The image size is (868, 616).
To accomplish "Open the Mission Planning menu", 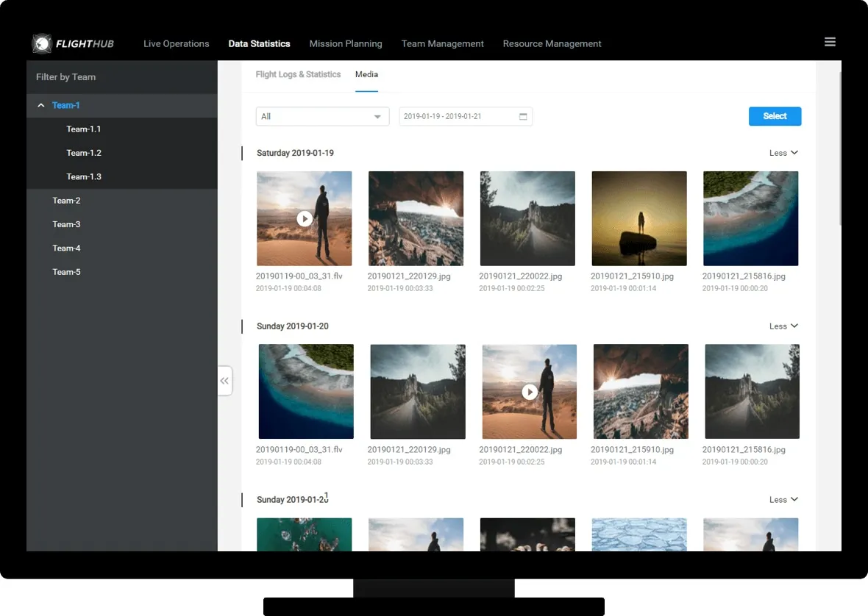I will point(346,44).
